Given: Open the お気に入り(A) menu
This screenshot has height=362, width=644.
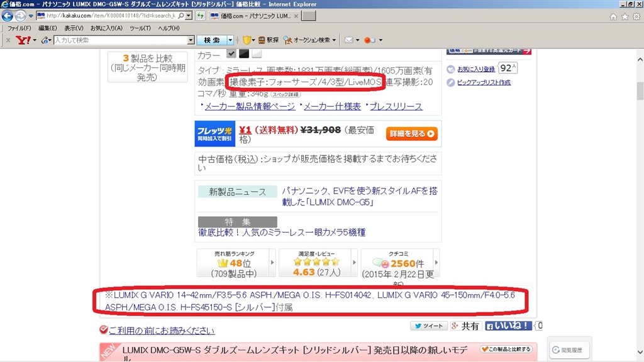Looking at the screenshot, I should click(x=106, y=28).
